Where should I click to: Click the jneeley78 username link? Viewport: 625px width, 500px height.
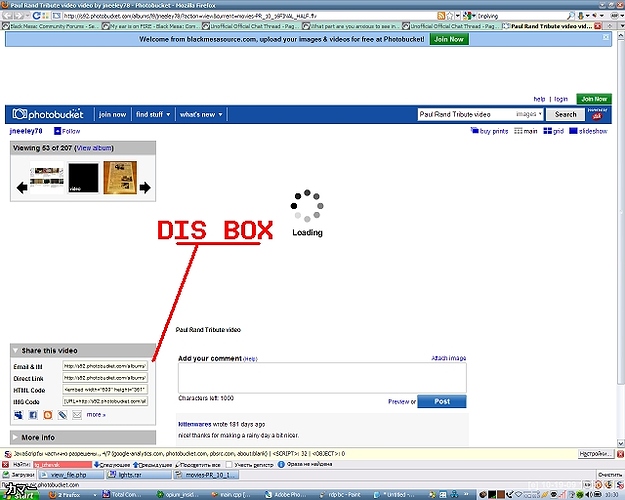(x=26, y=131)
